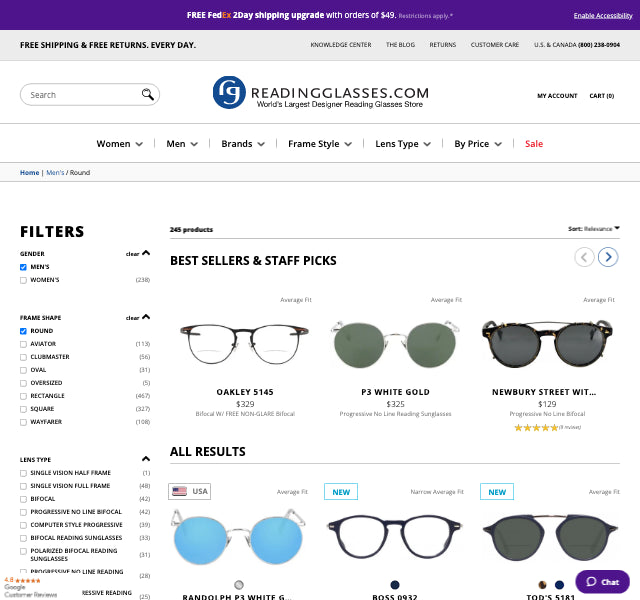Click the NEW badge on Tod's 5181
This screenshot has height=600, width=640.
pyautogui.click(x=497, y=491)
